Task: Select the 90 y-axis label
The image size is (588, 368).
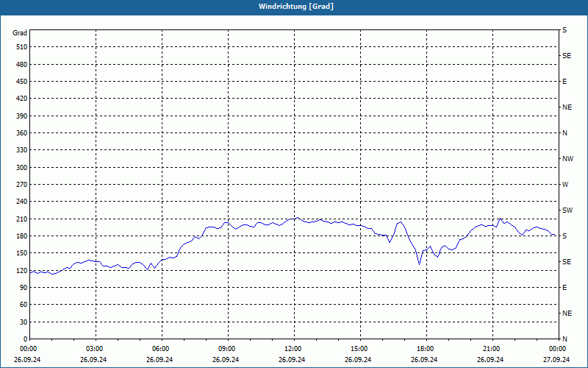Action: (24, 288)
